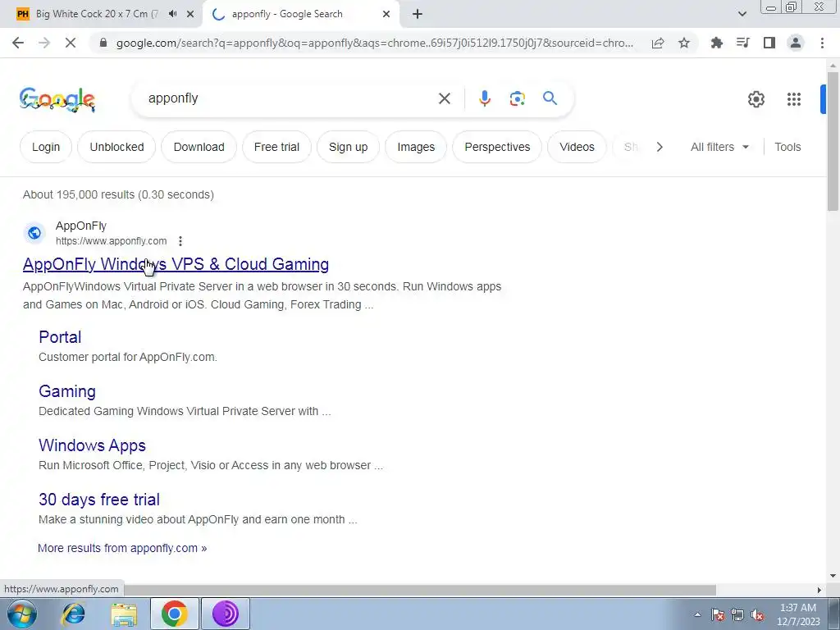Mute the audio icon on the first tab
The image size is (840, 630).
[172, 14]
